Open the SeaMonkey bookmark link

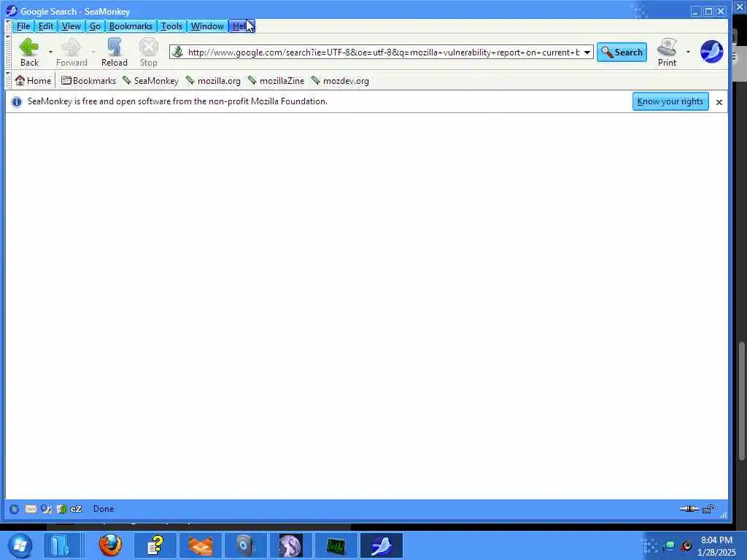click(150, 81)
